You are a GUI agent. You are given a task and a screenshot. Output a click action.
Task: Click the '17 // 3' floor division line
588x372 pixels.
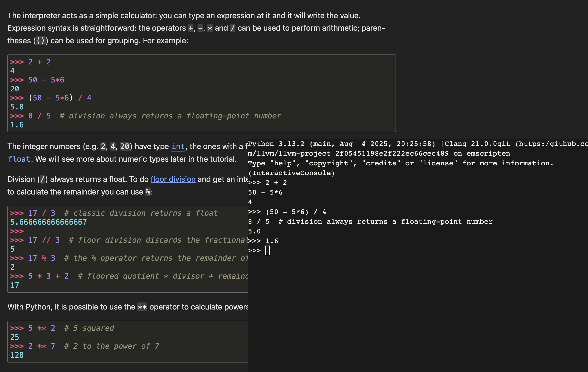pyautogui.click(x=44, y=240)
